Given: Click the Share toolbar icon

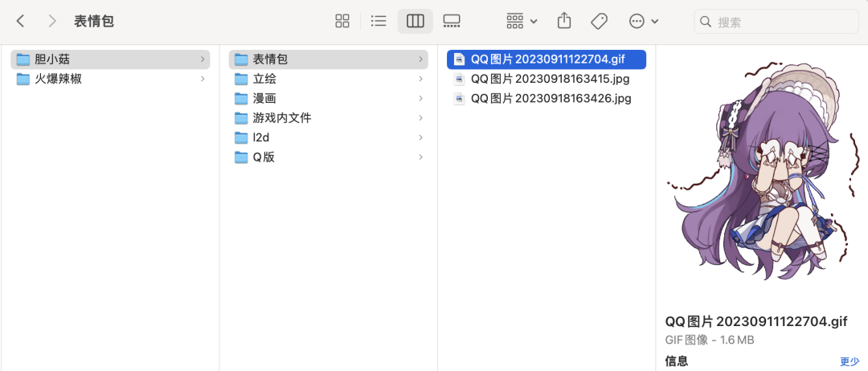Looking at the screenshot, I should click(563, 22).
